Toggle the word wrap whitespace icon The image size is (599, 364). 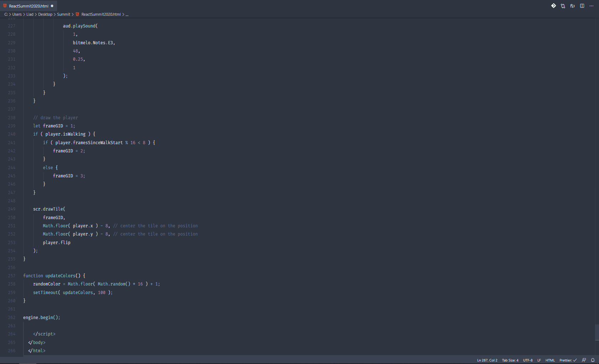(573, 6)
